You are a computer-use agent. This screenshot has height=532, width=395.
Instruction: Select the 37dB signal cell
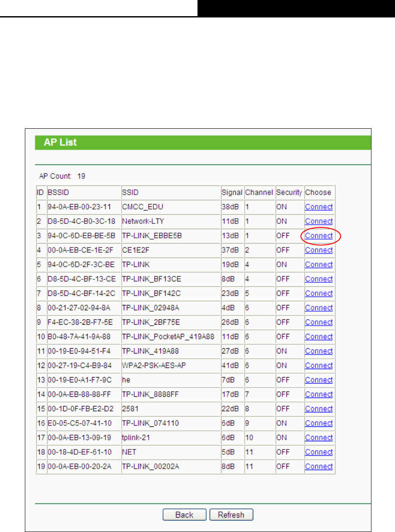point(230,250)
